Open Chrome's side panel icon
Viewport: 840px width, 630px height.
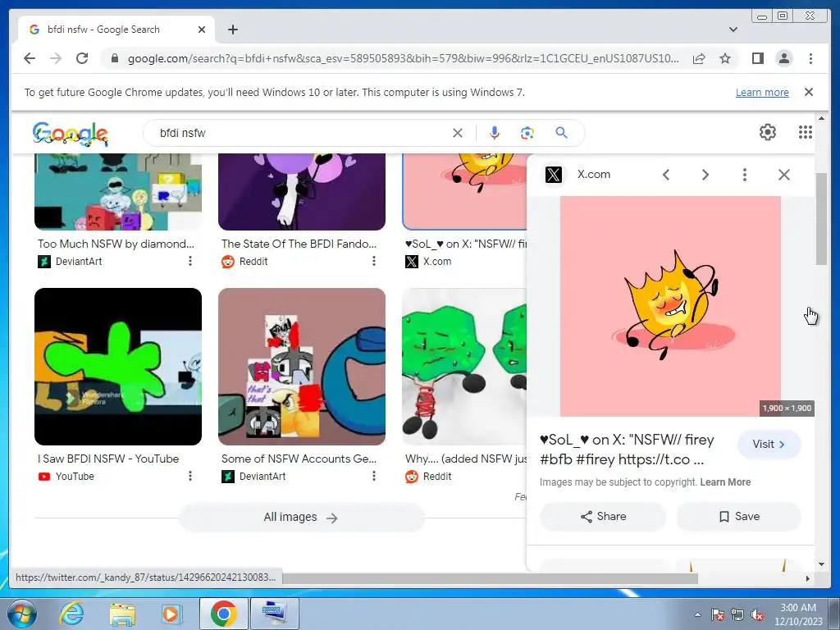757,58
